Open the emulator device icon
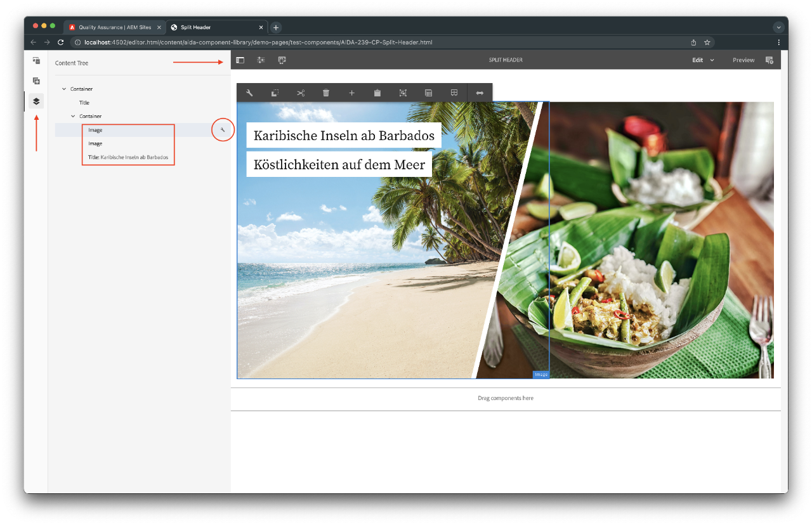The width and height of the screenshot is (812, 525). 282,60
